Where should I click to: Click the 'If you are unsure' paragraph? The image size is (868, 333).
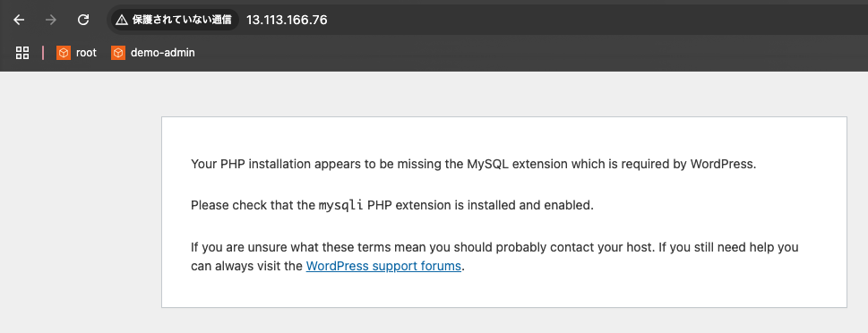point(494,257)
